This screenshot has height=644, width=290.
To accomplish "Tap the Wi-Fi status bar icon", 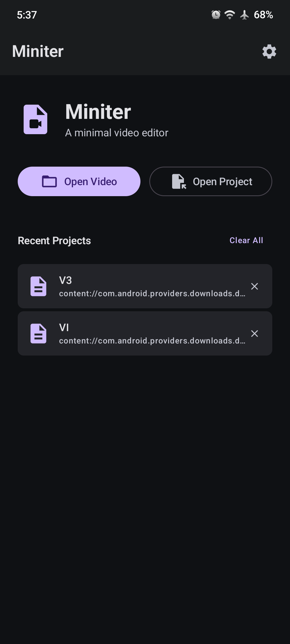I will pyautogui.click(x=230, y=15).
